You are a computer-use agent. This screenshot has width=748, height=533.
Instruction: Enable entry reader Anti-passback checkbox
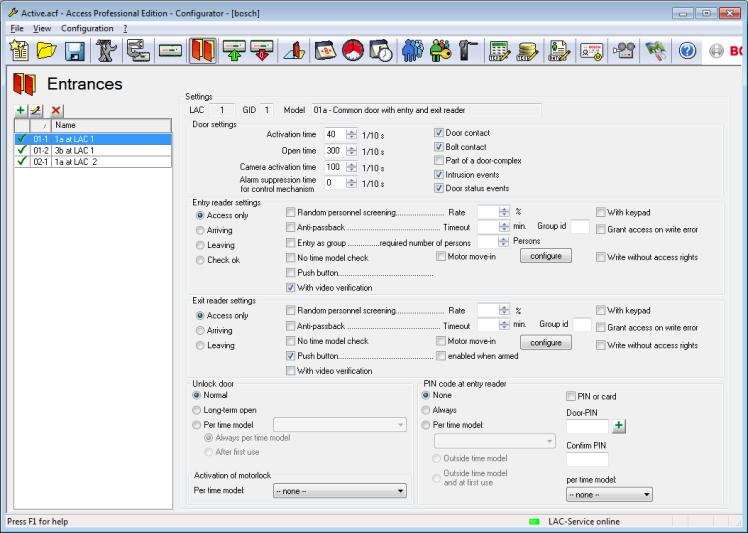pyautogui.click(x=291, y=228)
